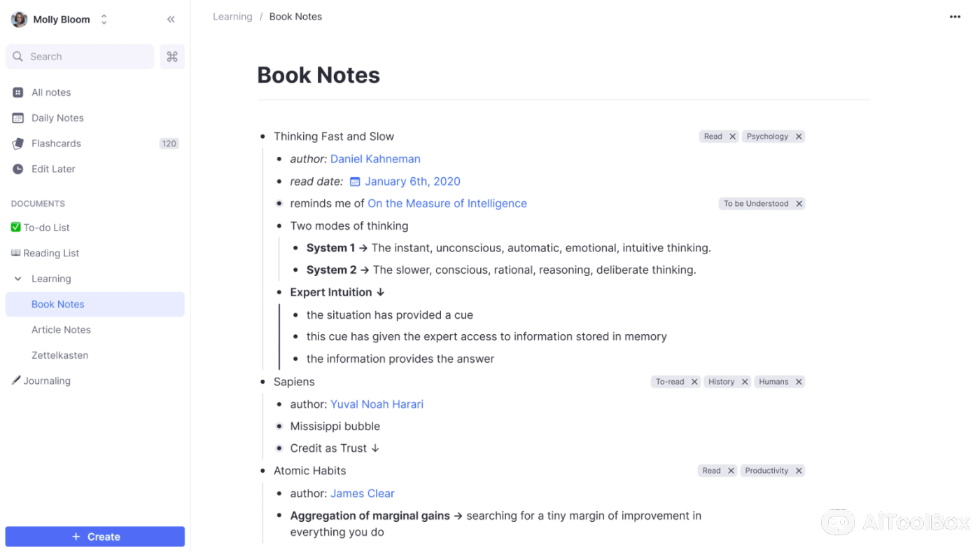This screenshot has height=552, width=980.
Task: Remove the To be Understood tag
Action: (799, 204)
